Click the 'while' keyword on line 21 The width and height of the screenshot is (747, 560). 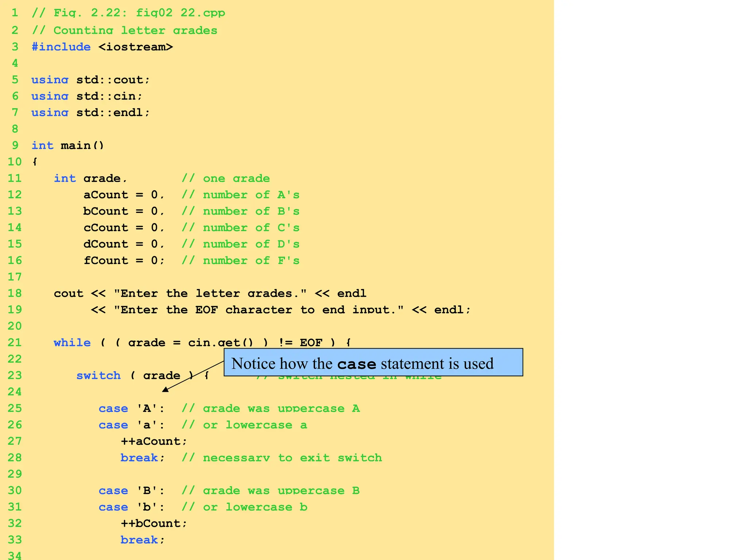pyautogui.click(x=72, y=343)
